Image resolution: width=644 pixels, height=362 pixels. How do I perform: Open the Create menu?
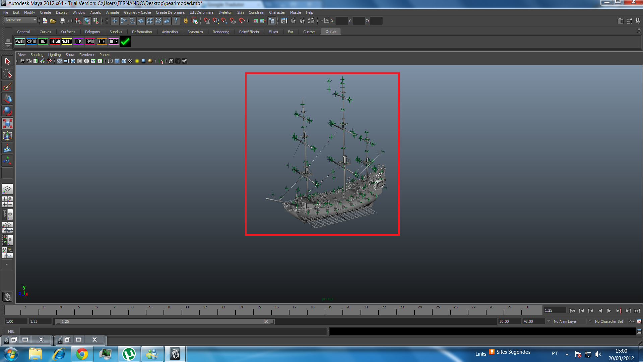click(x=45, y=12)
